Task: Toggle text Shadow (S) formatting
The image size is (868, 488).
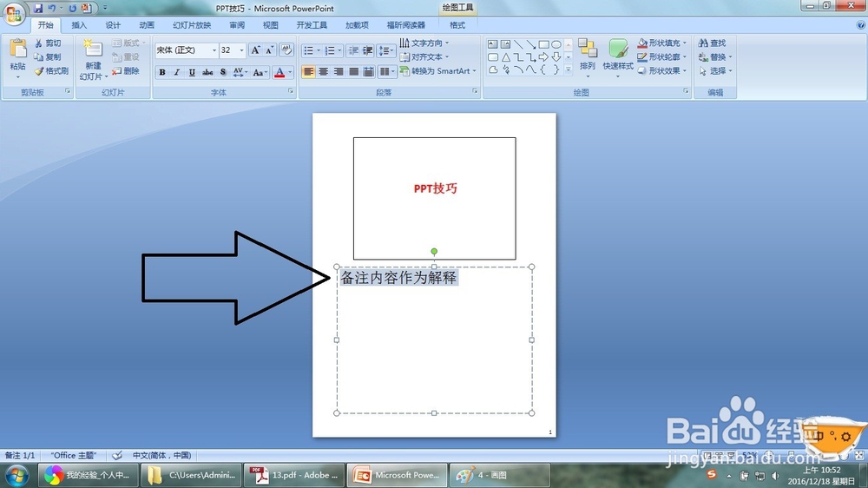Action: 222,72
